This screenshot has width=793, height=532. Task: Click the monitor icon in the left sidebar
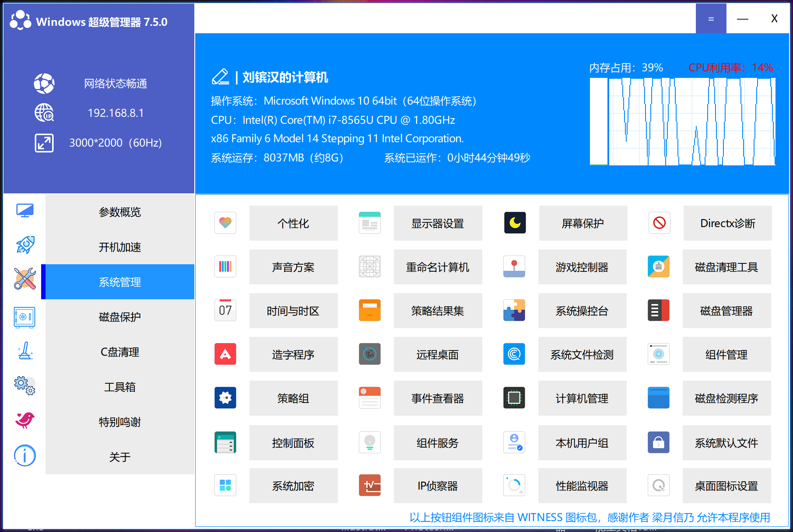tap(25, 210)
